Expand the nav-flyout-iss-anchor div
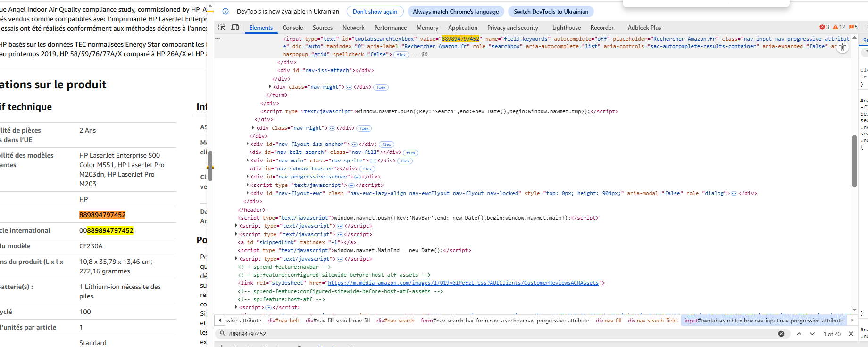Image resolution: width=868 pixels, height=347 pixels. coord(248,144)
